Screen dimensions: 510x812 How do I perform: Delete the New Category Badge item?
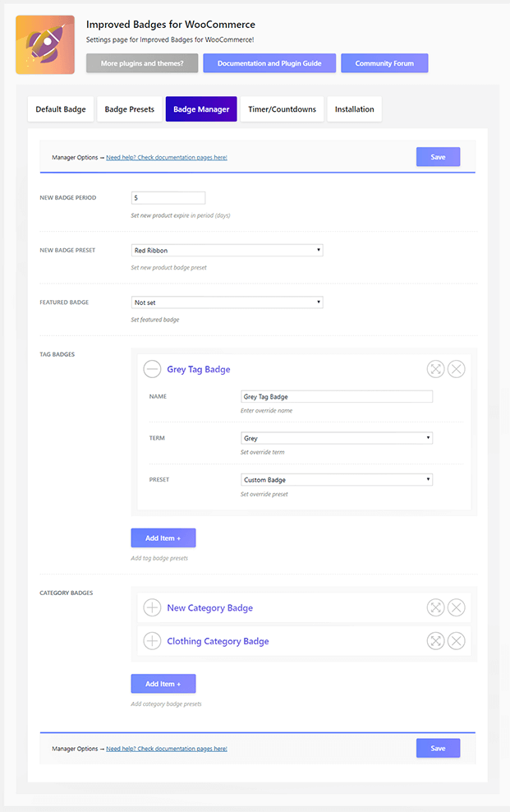[457, 608]
